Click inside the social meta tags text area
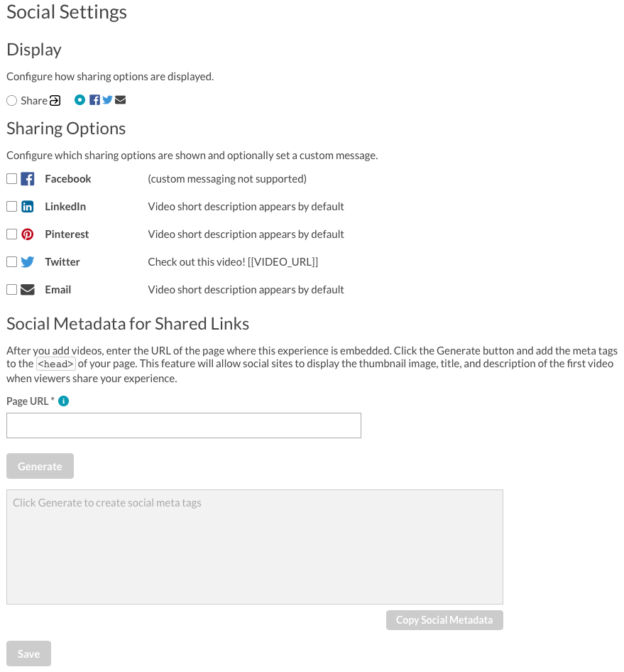Screen dimensions: 624x672 tap(255, 547)
